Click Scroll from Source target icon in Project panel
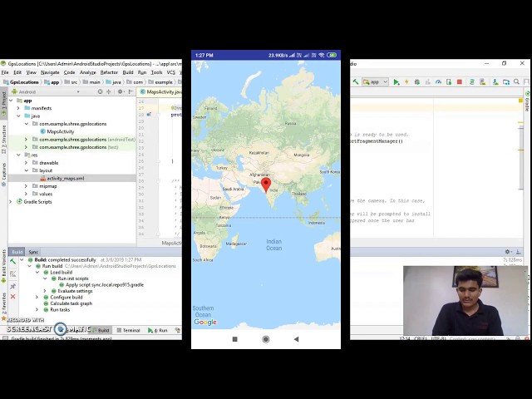This screenshot has width=532, height=399. pyautogui.click(x=100, y=91)
